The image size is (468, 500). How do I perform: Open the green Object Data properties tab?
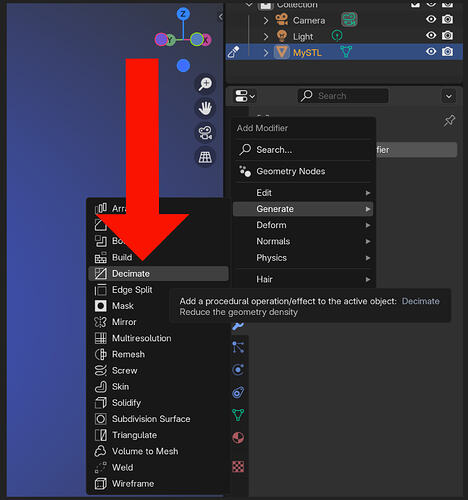pyautogui.click(x=238, y=415)
